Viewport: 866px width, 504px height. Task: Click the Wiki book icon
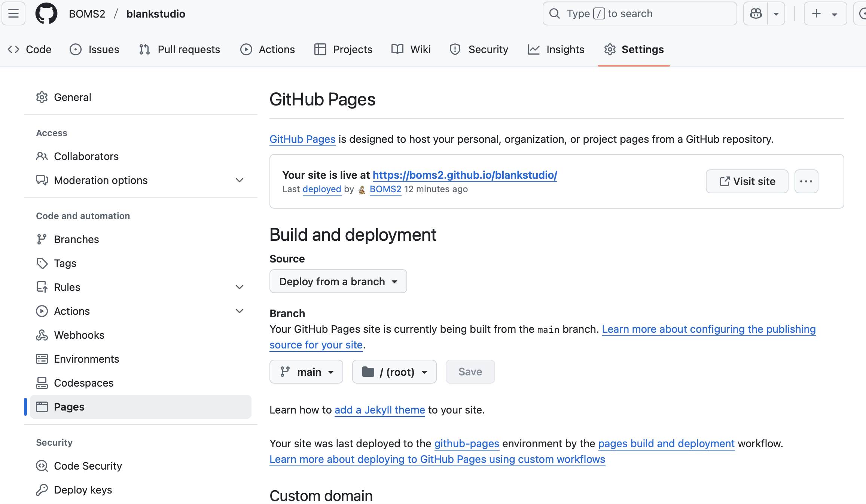[397, 49]
